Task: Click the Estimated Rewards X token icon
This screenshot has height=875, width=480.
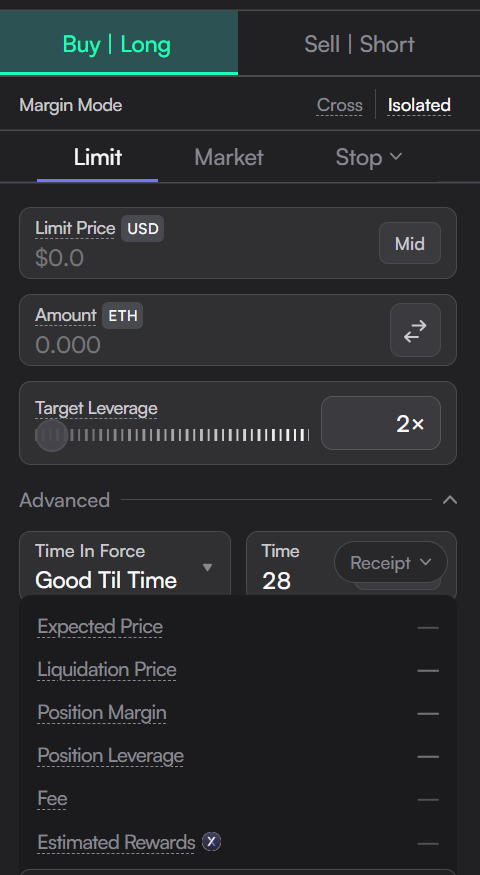Action: click(x=212, y=841)
